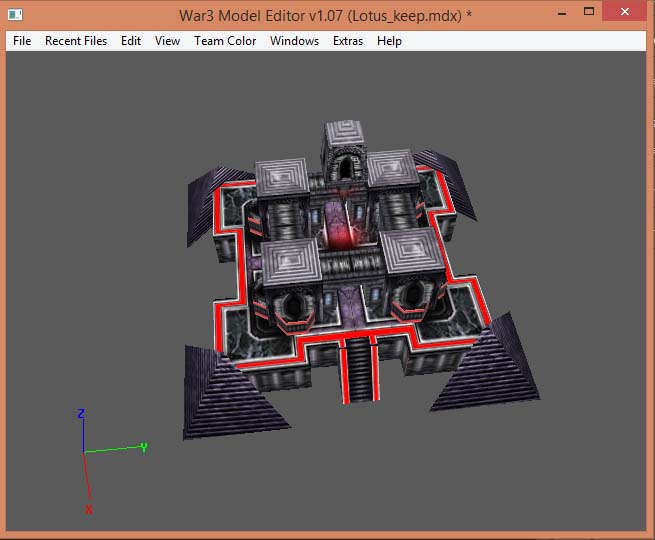
Task: Close the War3 Model Editor window
Action: 625,11
